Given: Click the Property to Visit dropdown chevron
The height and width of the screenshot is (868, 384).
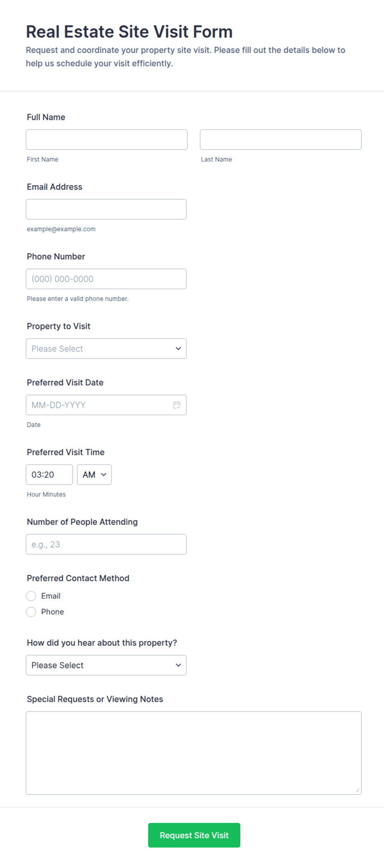Looking at the screenshot, I should pos(178,348).
